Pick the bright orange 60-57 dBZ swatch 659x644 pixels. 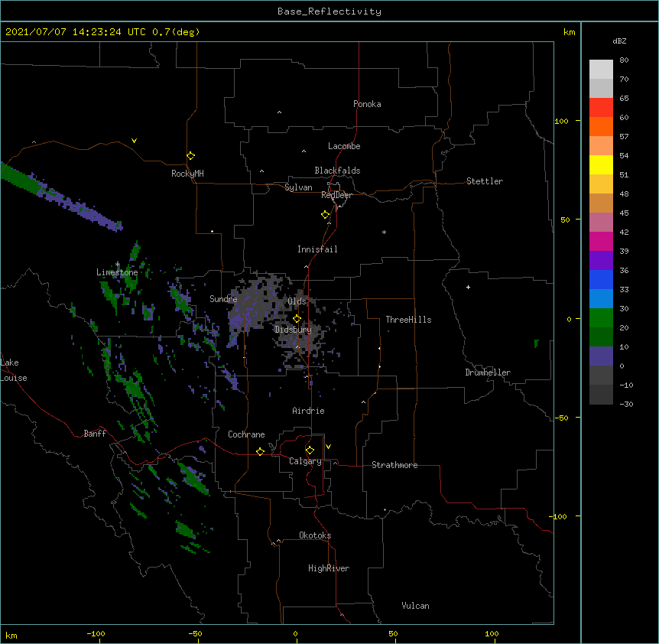601,126
